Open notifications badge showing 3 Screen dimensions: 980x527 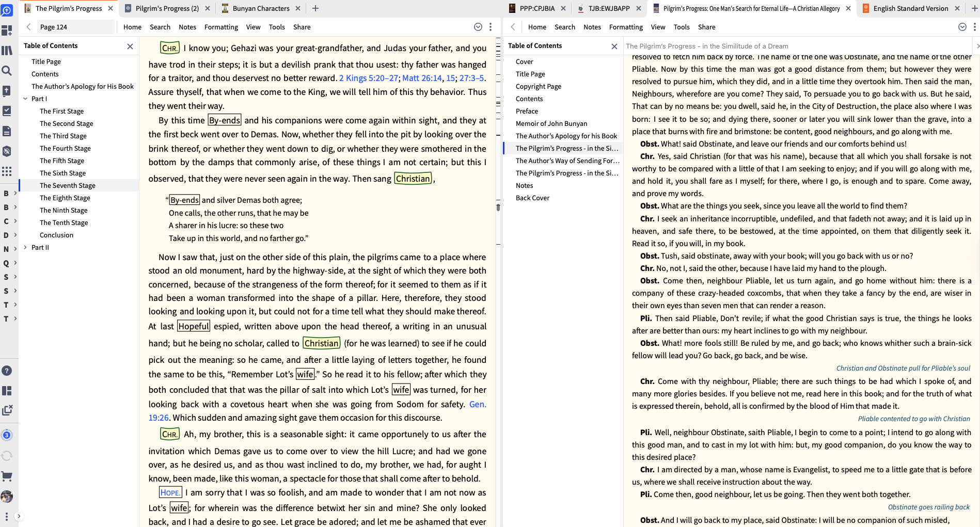click(x=7, y=435)
